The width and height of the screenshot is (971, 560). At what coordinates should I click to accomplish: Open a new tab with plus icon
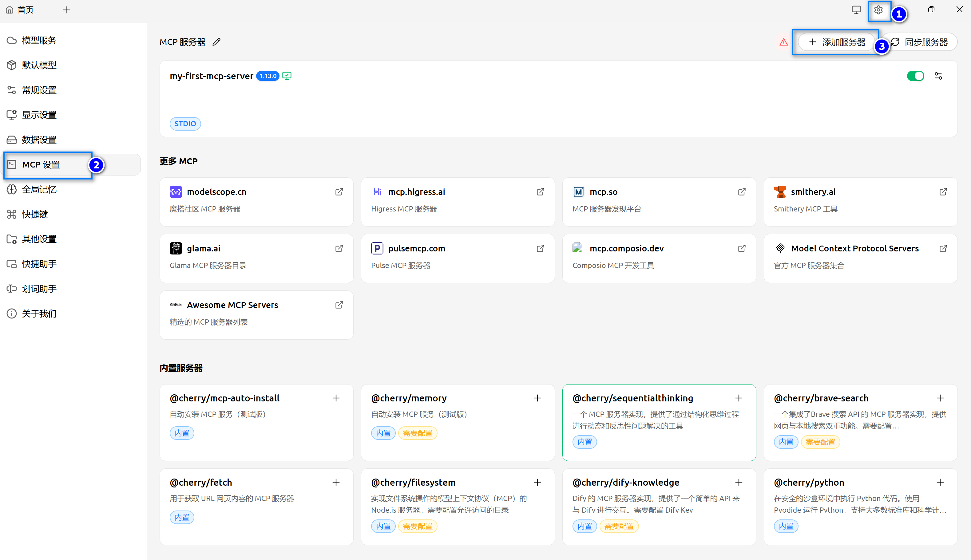pos(66,10)
